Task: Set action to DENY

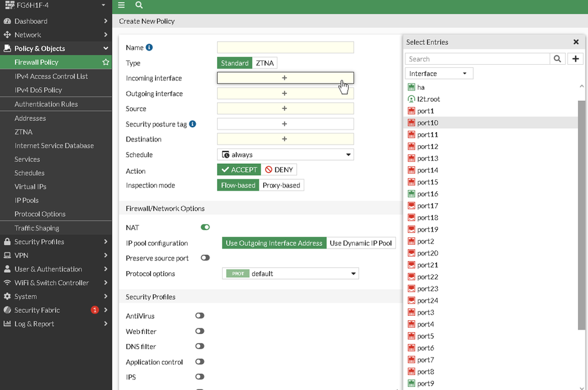Action: (x=278, y=169)
